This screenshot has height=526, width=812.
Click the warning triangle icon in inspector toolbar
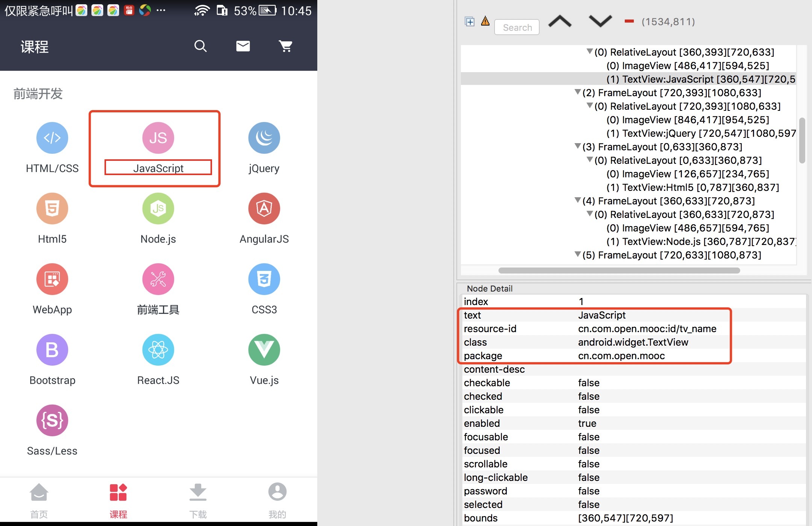485,21
